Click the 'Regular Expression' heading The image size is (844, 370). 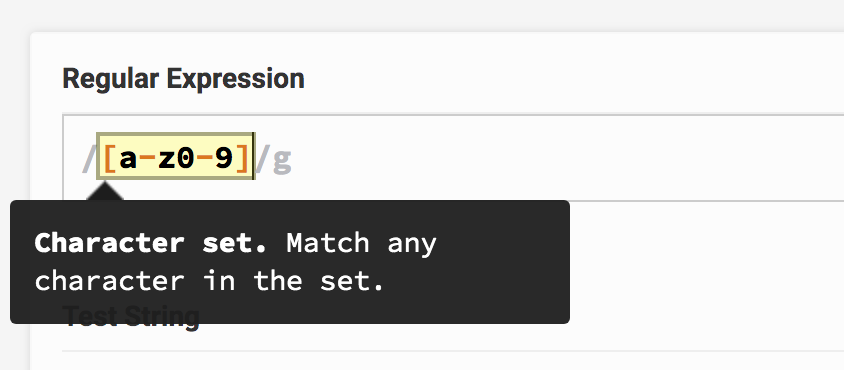[184, 79]
